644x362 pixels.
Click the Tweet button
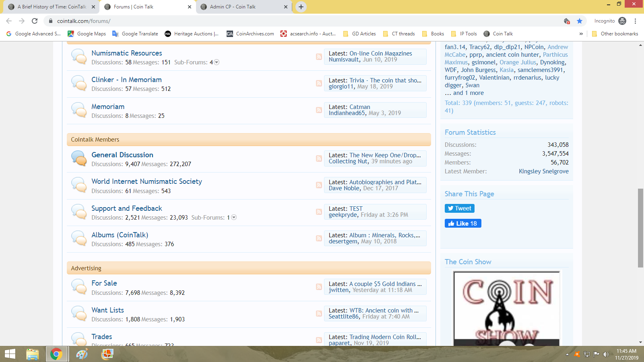[459, 208]
